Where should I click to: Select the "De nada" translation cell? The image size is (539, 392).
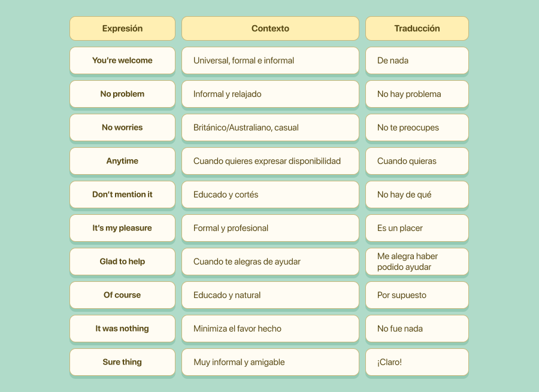(x=417, y=60)
